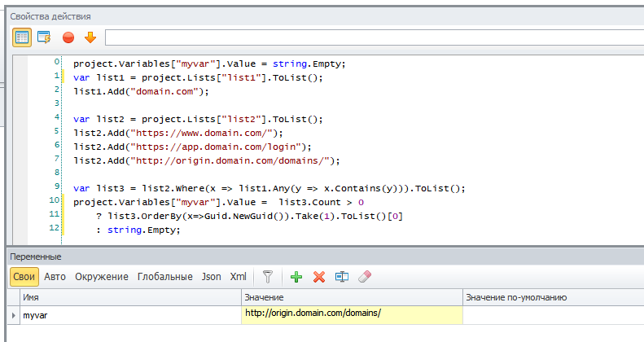Click the red circle breakpoint icon
Image resolution: width=644 pixels, height=342 pixels.
68,37
